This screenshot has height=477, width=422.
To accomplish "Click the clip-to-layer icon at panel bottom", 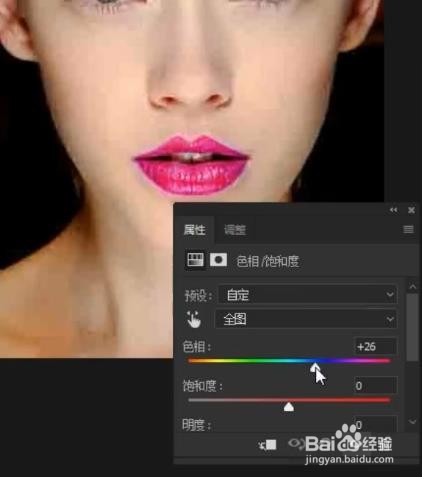I will pyautogui.click(x=268, y=445).
